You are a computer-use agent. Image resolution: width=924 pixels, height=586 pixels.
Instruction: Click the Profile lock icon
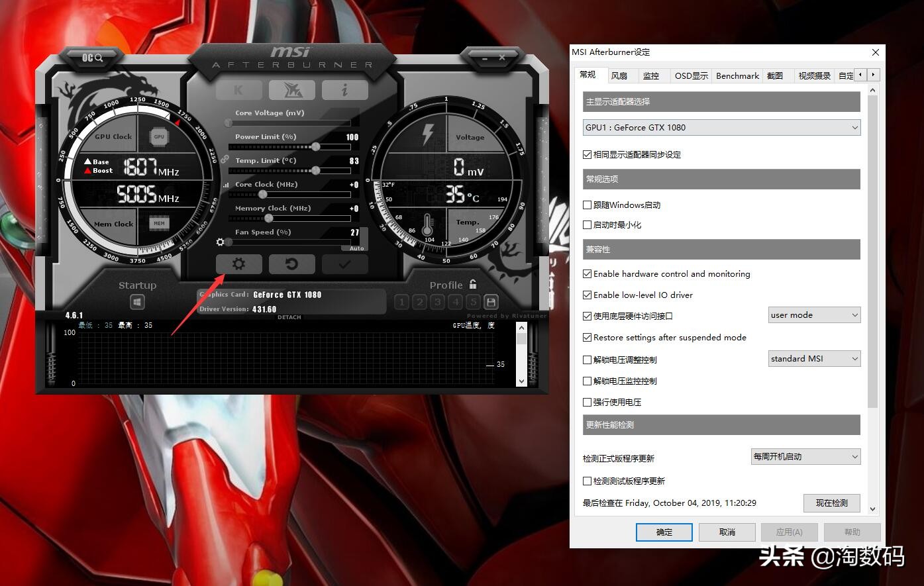tap(473, 284)
